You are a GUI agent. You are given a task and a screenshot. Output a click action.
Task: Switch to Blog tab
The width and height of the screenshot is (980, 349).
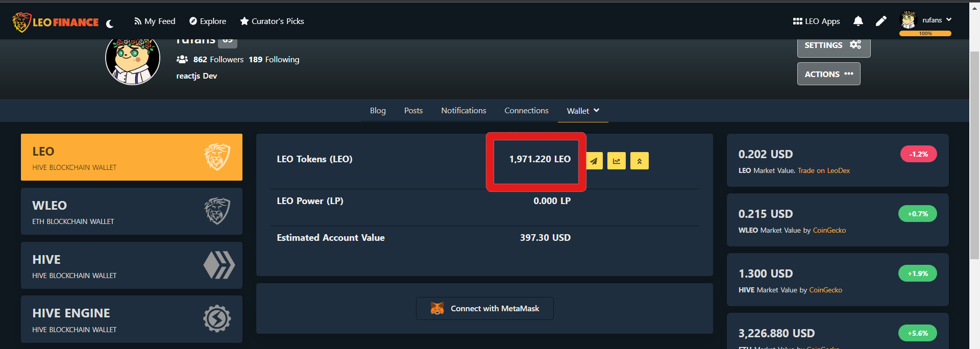click(378, 111)
